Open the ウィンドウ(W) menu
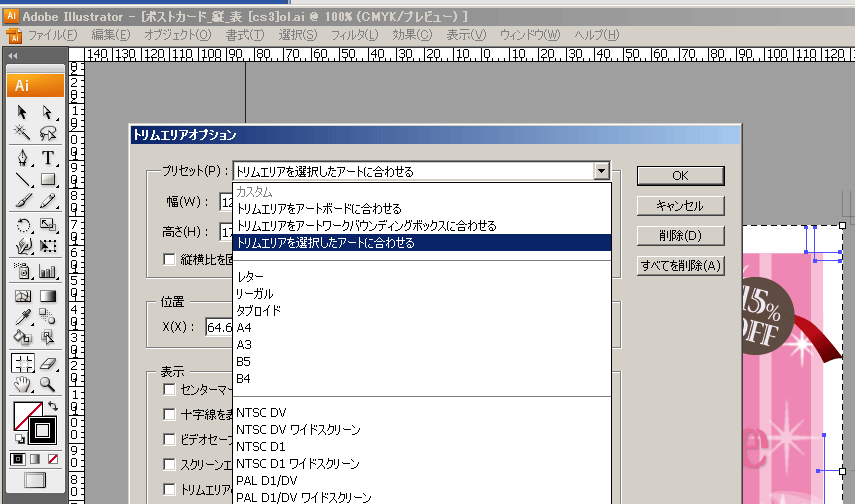 tap(530, 35)
